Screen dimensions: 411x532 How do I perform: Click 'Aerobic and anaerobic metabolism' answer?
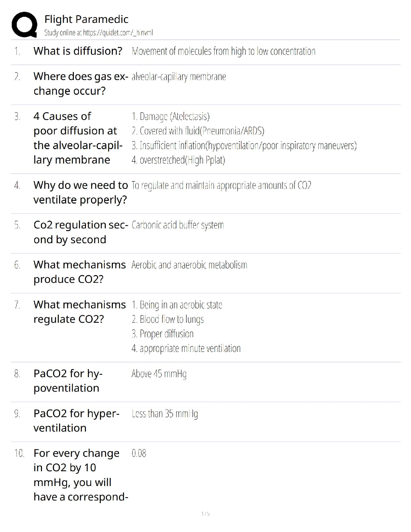(189, 265)
